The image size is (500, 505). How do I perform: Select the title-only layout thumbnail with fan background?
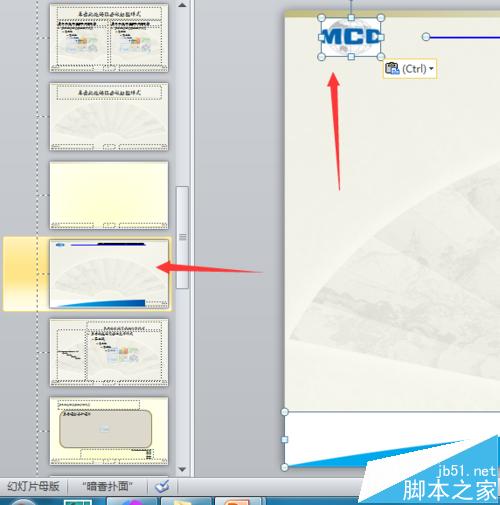[x=109, y=117]
